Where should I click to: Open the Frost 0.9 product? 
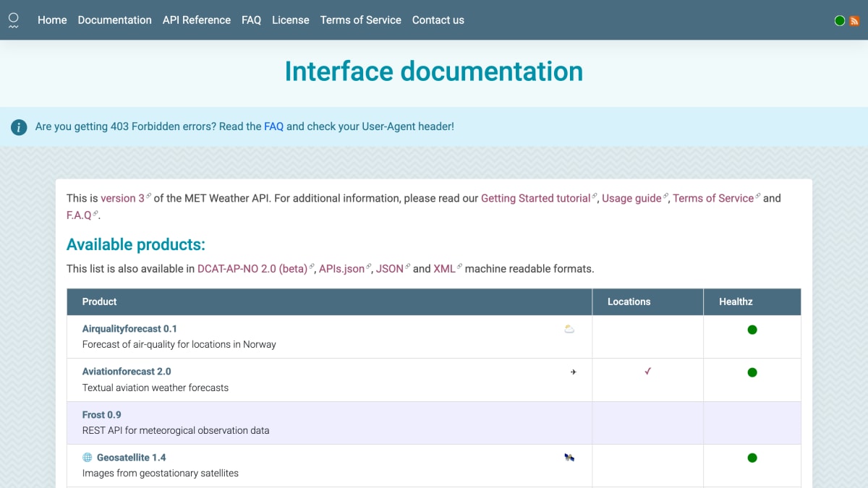(x=102, y=415)
